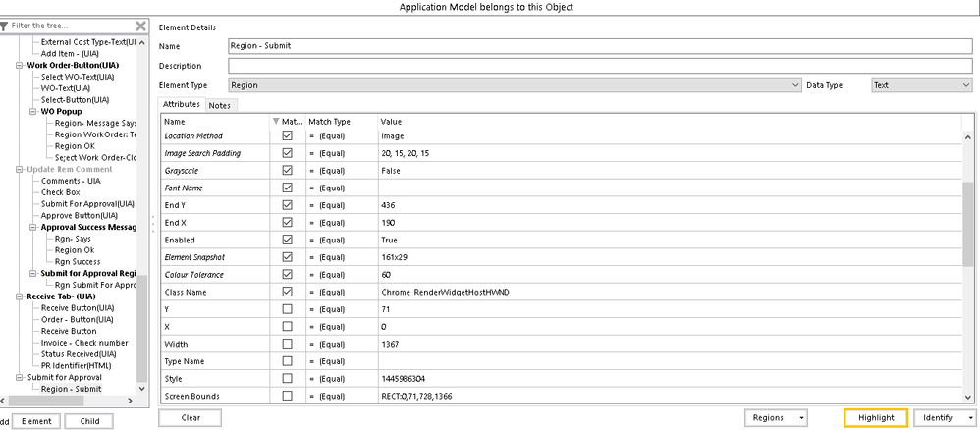
Task: Click into the Name input field
Action: [600, 45]
